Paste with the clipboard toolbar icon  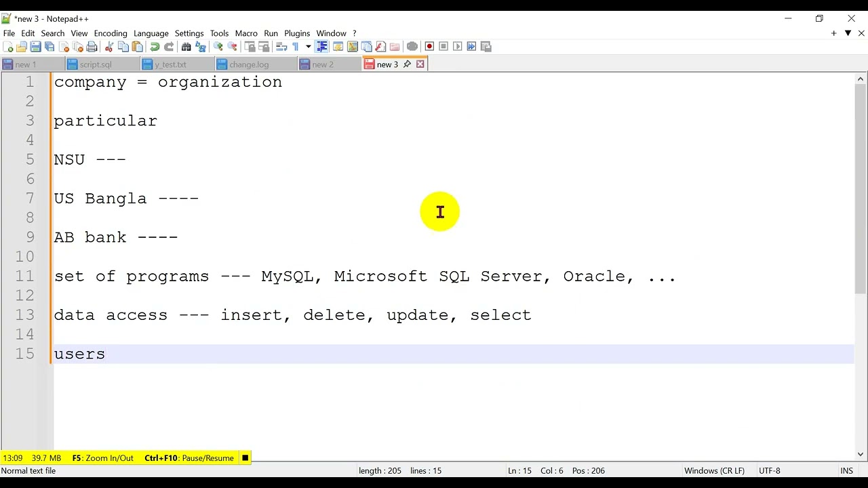point(138,47)
